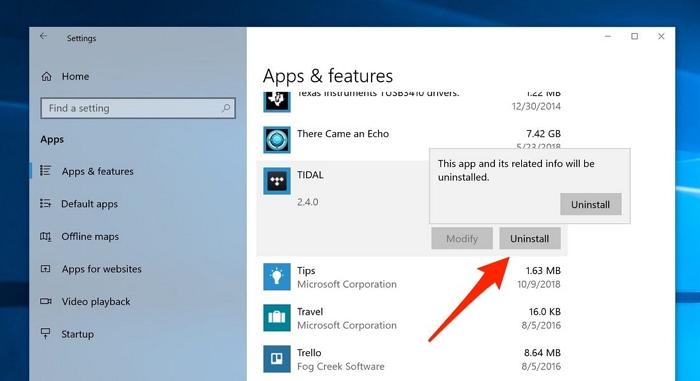The height and width of the screenshot is (381, 700).
Task: Click TIDAL version 2.4.0 text
Action: [308, 202]
